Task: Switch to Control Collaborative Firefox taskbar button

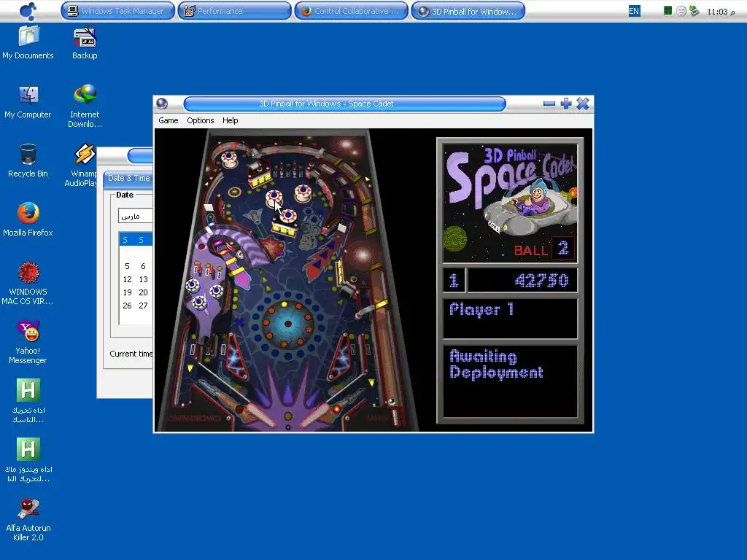Action: click(351, 11)
